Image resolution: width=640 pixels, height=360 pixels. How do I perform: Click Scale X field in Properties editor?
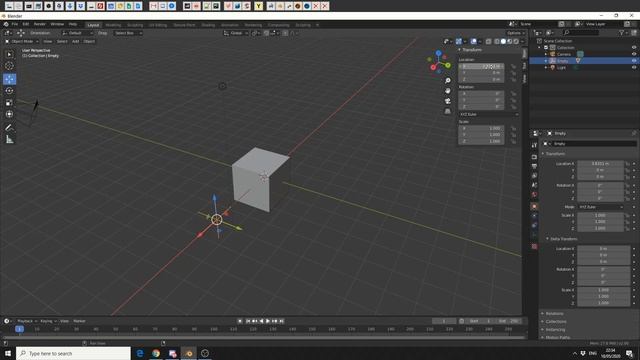tap(600, 215)
